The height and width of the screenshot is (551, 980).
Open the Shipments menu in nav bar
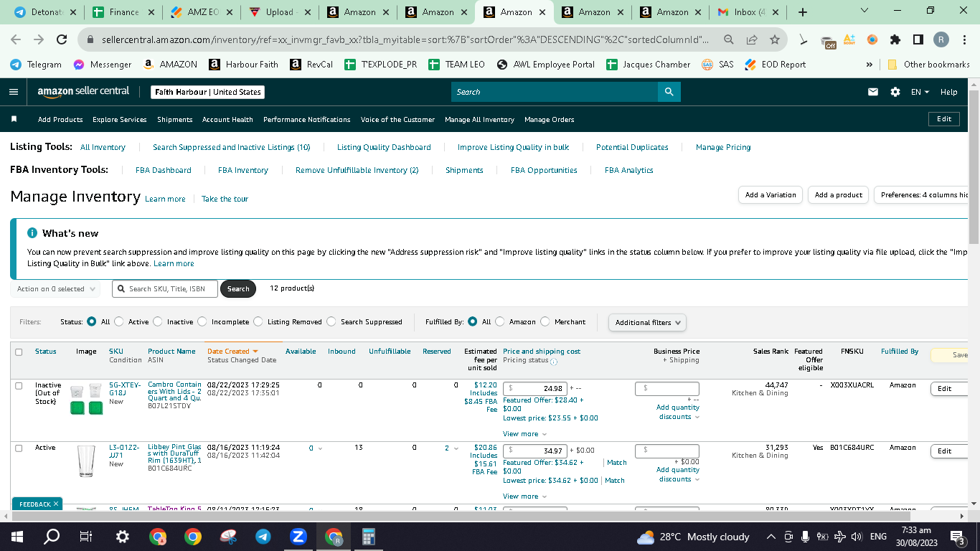(x=175, y=119)
